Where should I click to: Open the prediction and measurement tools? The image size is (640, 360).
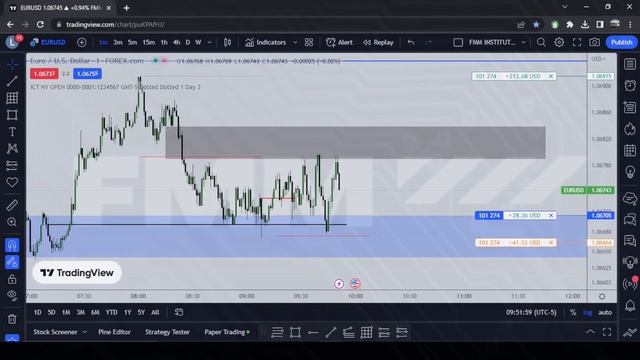[x=12, y=165]
